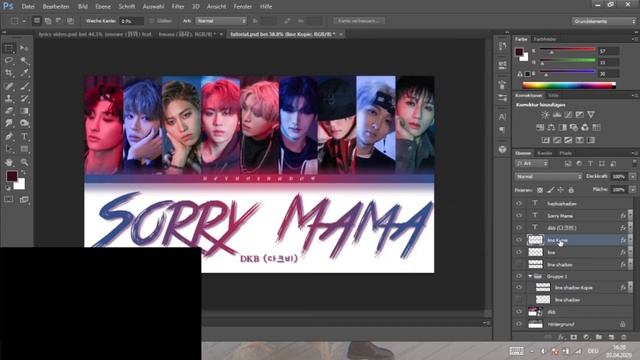The width and height of the screenshot is (640, 360).
Task: Select the History Brush tool
Action: [24, 98]
